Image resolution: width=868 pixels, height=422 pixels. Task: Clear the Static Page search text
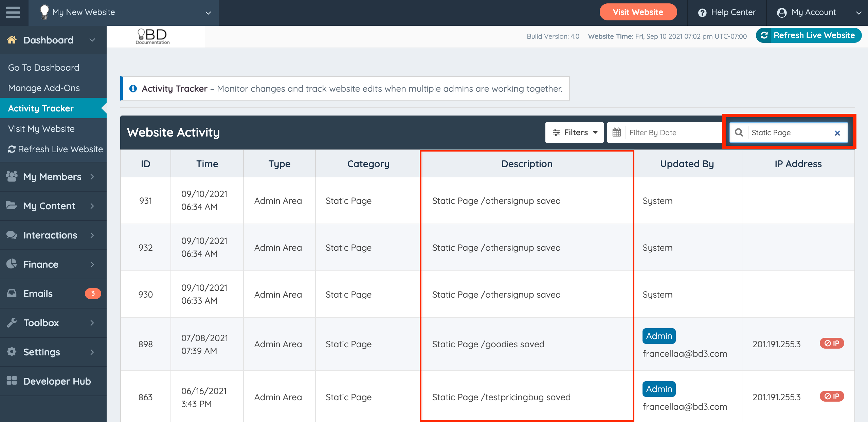pos(837,133)
